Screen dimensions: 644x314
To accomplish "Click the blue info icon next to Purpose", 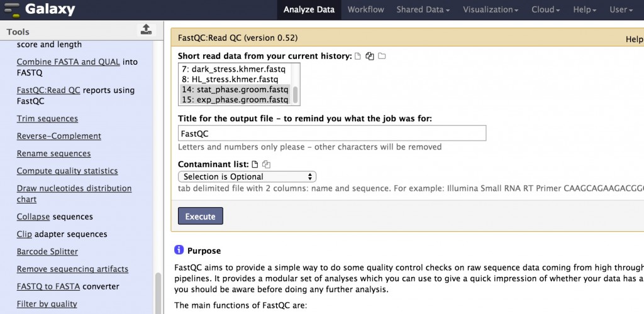I will pos(179,250).
